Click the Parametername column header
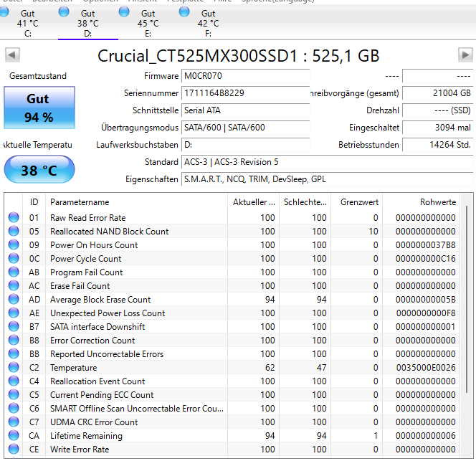 pyautogui.click(x=136, y=202)
